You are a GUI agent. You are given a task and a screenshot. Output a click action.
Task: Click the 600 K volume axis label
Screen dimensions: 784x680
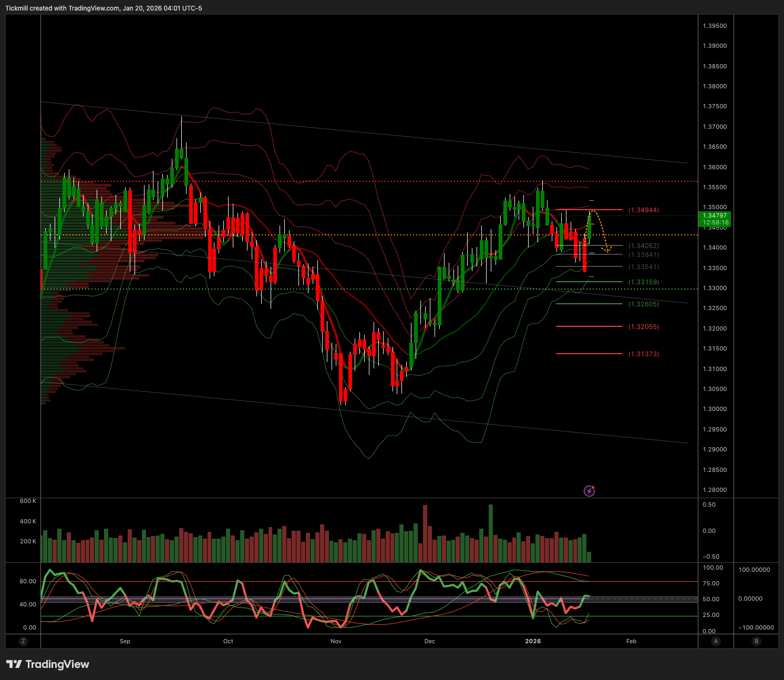[28, 501]
